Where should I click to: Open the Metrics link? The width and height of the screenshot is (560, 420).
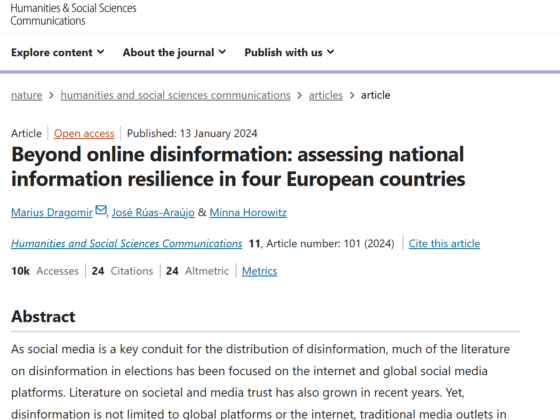tap(259, 271)
